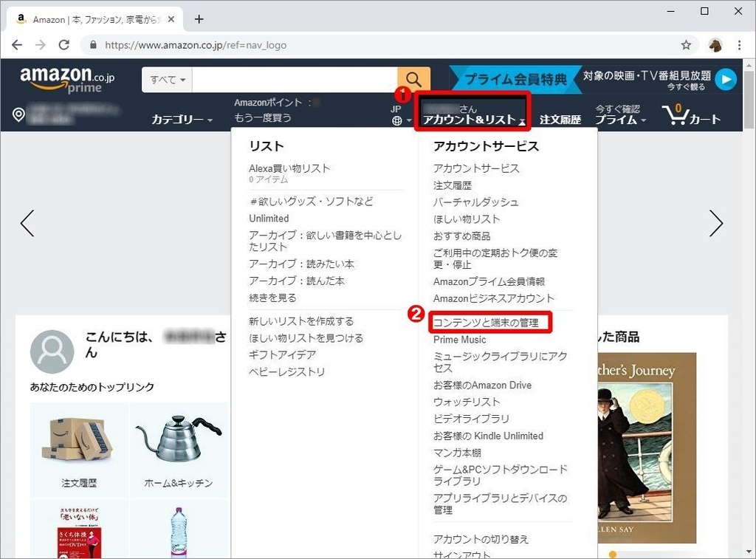The image size is (756, 559).
Task: Click the browser address bar URL
Action: pos(196,45)
